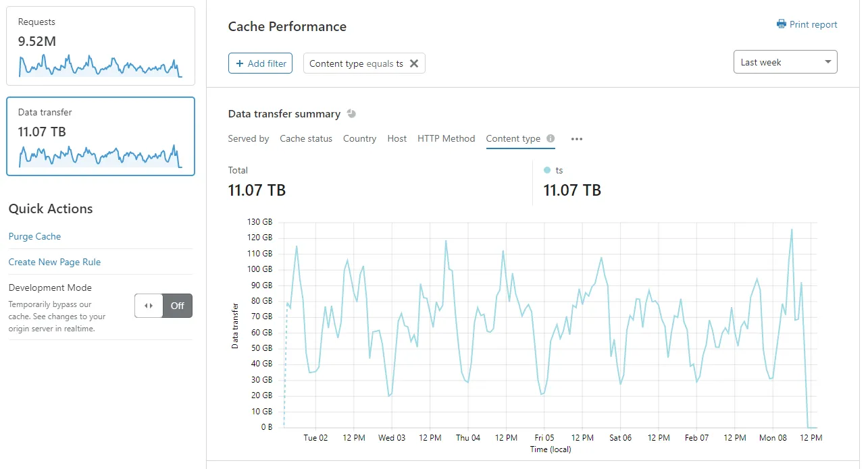Image resolution: width=868 pixels, height=469 pixels.
Task: Open the ellipsis menu for more dimensions
Action: pyautogui.click(x=576, y=139)
